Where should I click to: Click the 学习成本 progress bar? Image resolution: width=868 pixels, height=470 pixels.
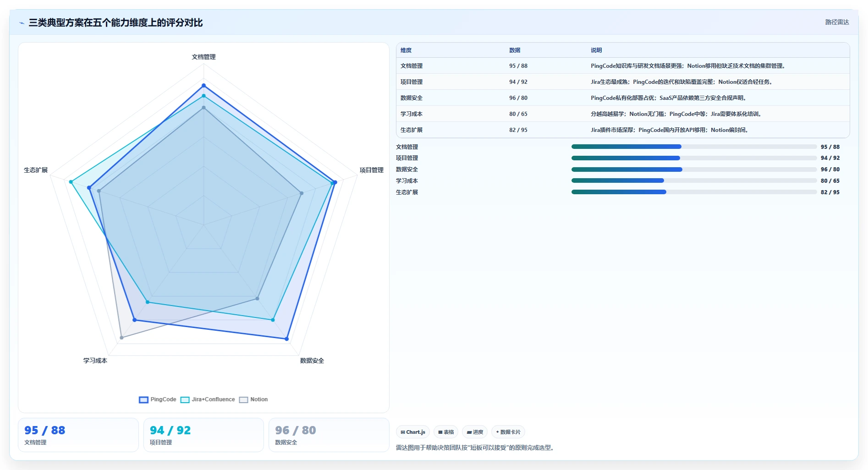click(x=694, y=180)
